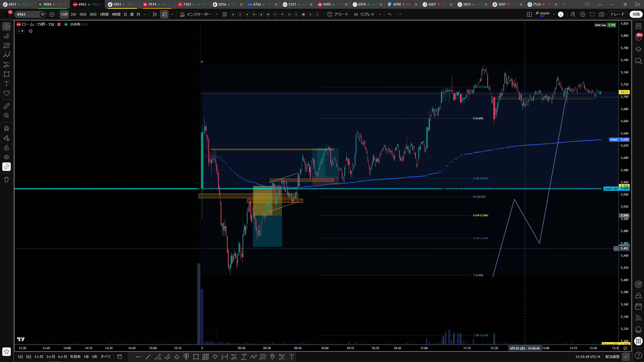This screenshot has width=644, height=362.
Task: Select the Measure ruler tool
Action: tap(7, 106)
